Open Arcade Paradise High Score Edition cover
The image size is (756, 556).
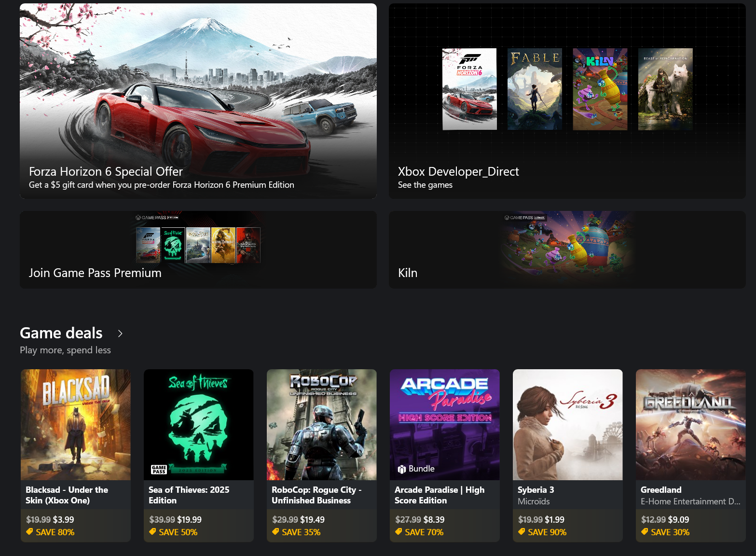point(445,425)
